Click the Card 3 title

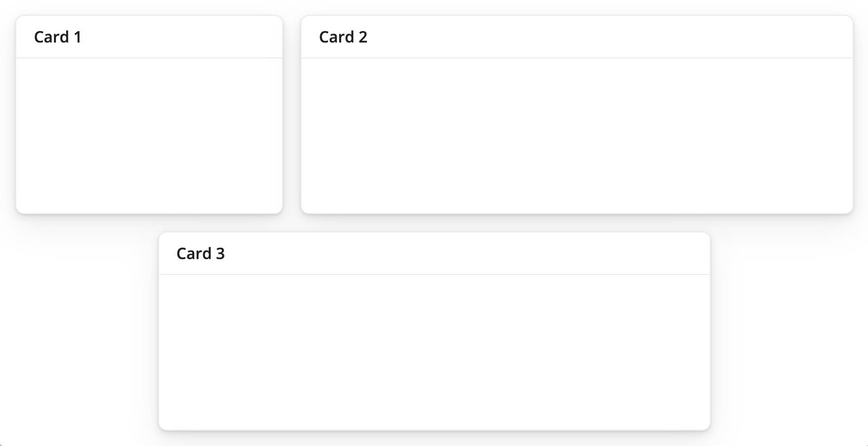click(x=201, y=253)
